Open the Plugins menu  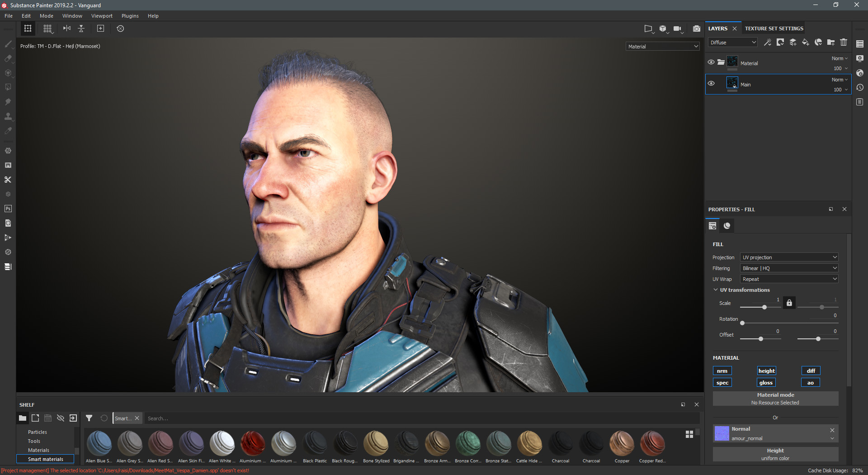click(130, 15)
